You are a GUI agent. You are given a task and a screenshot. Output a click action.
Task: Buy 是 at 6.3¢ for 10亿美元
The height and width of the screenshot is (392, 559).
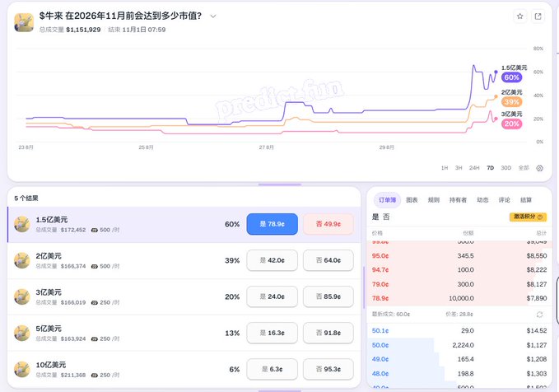point(272,369)
